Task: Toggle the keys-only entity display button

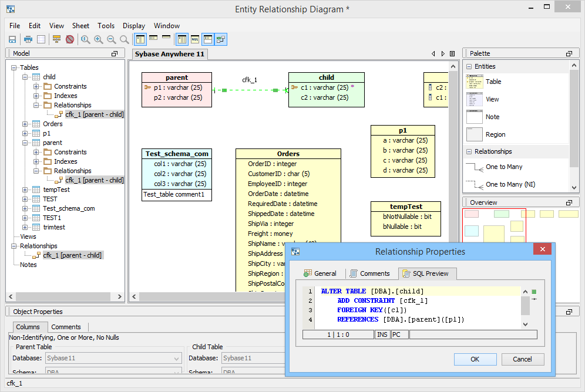Action: coord(153,38)
